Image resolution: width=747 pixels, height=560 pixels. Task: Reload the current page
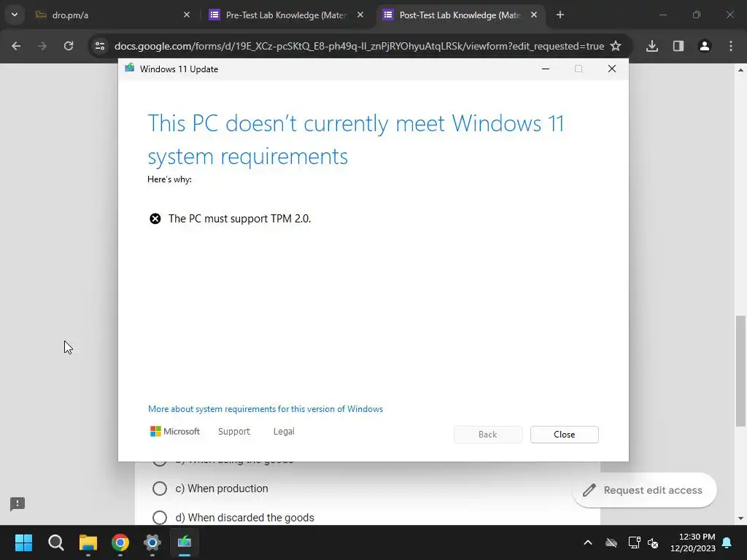[69, 46]
